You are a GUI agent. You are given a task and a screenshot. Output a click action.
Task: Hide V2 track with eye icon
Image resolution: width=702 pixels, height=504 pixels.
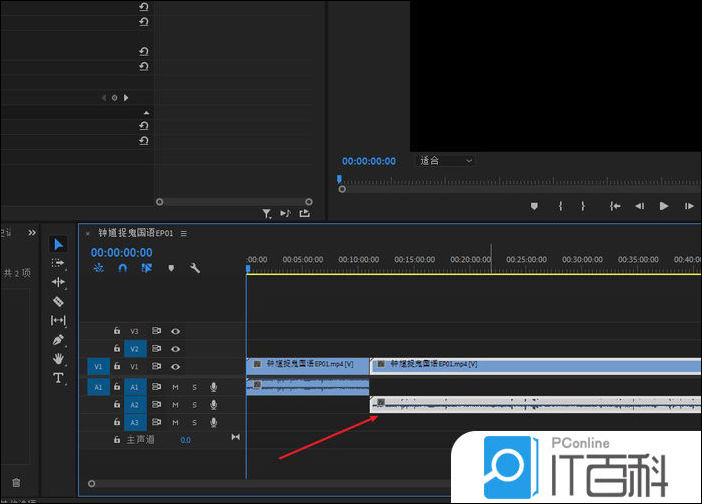pos(175,349)
